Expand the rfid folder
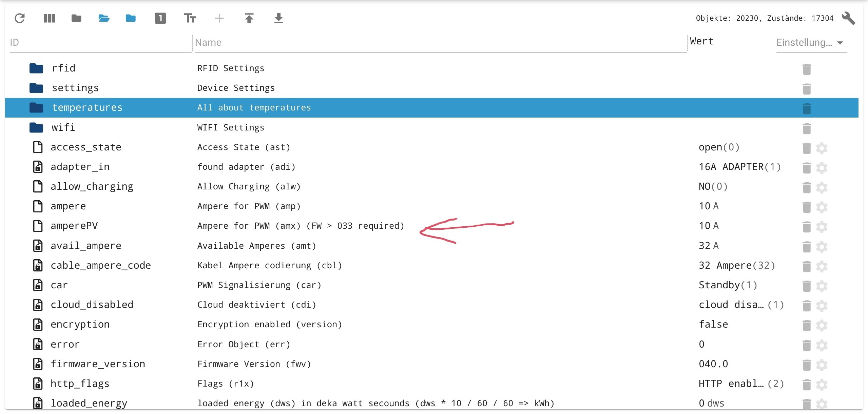The width and height of the screenshot is (868, 414). pyautogui.click(x=36, y=69)
